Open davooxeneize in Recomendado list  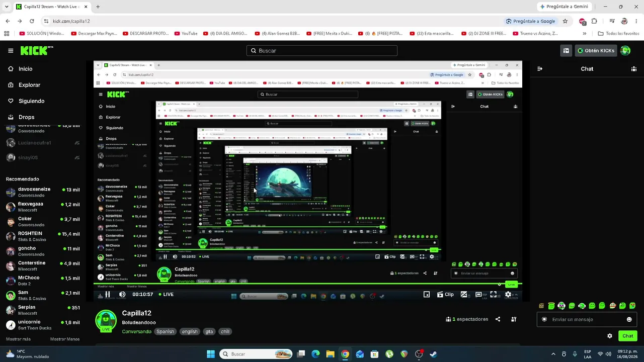43,192
